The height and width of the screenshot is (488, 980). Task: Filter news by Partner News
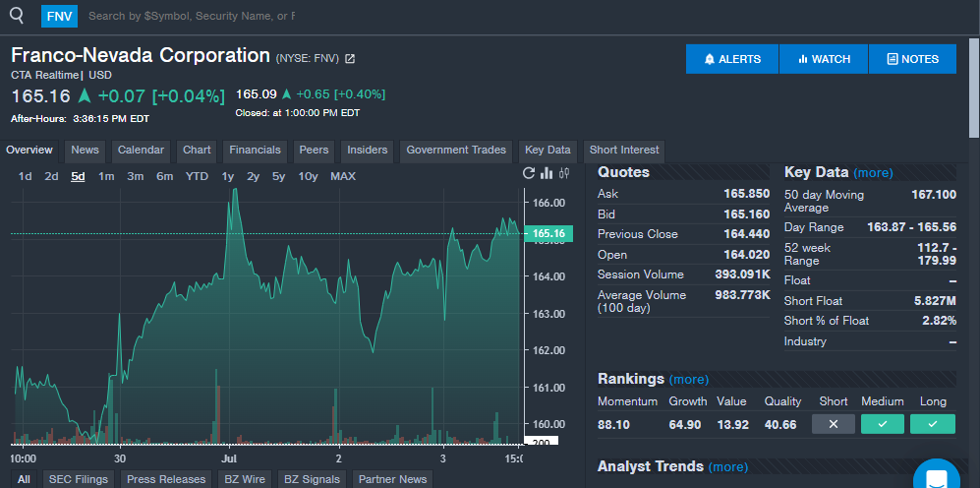pos(392,479)
